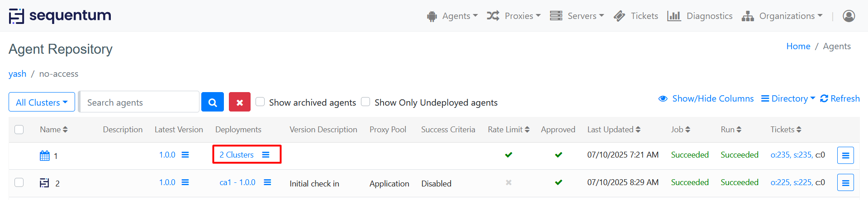
Task: Check the select-all checkbox in table header
Action: tap(19, 130)
